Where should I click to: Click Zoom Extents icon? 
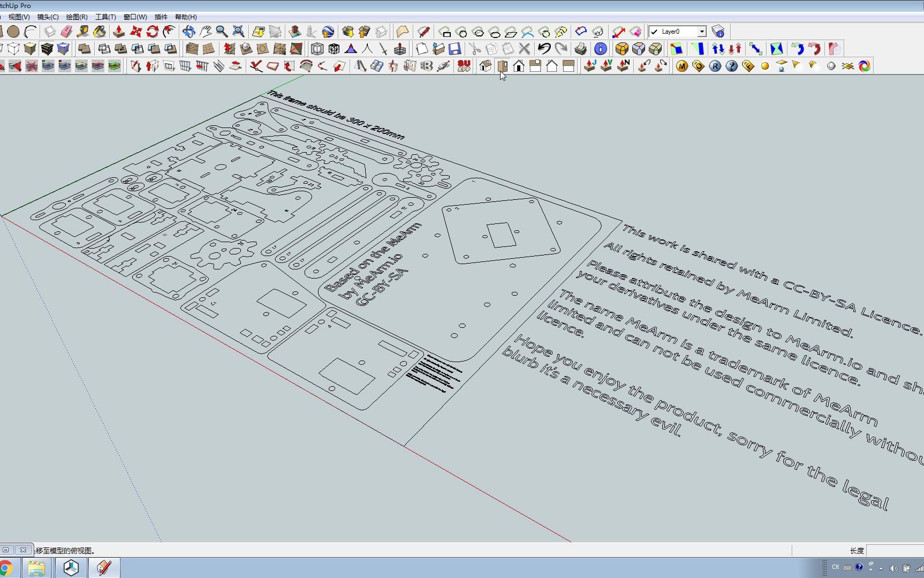coord(239,32)
